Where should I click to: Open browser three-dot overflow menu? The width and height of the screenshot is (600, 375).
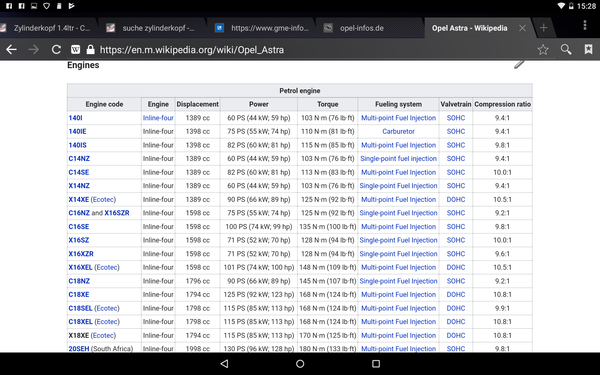585,25
